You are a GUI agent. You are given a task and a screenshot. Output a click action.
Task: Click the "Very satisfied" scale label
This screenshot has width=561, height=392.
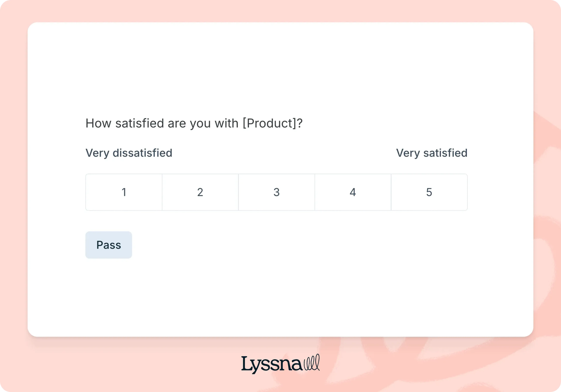tap(432, 153)
